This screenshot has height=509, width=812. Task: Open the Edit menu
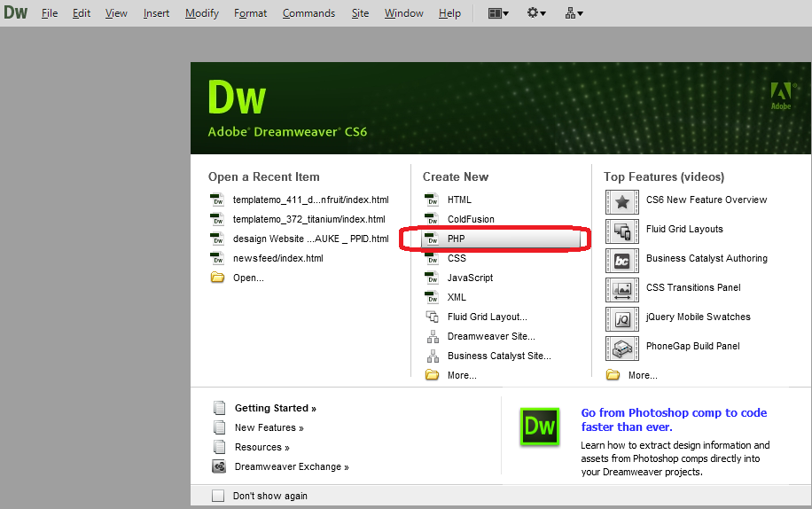point(82,13)
